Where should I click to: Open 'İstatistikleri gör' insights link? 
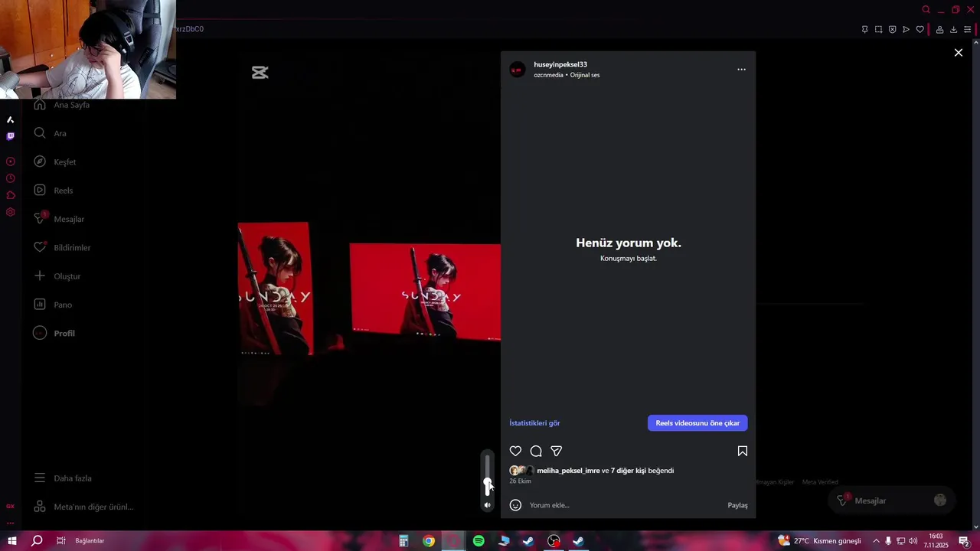click(x=534, y=423)
